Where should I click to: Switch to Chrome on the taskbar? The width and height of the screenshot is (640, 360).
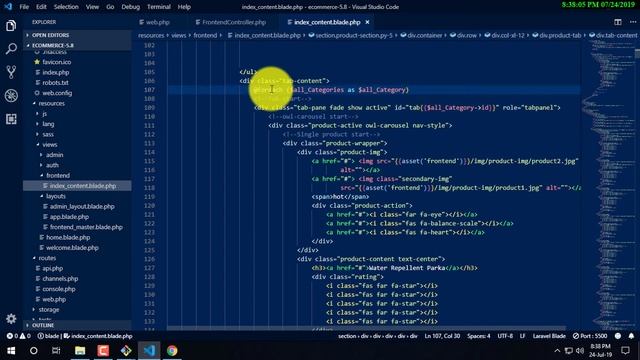coord(172,351)
